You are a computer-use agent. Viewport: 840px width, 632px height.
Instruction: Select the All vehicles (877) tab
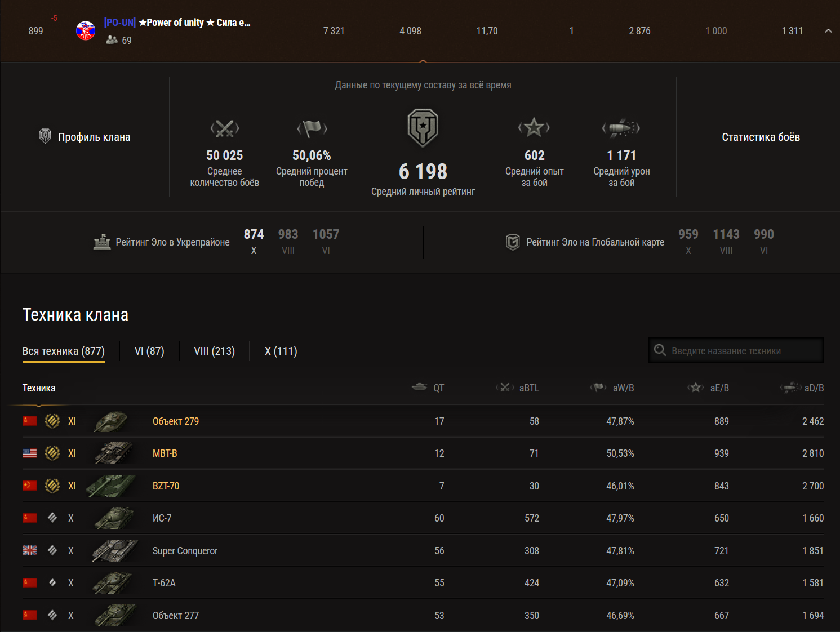tap(64, 351)
